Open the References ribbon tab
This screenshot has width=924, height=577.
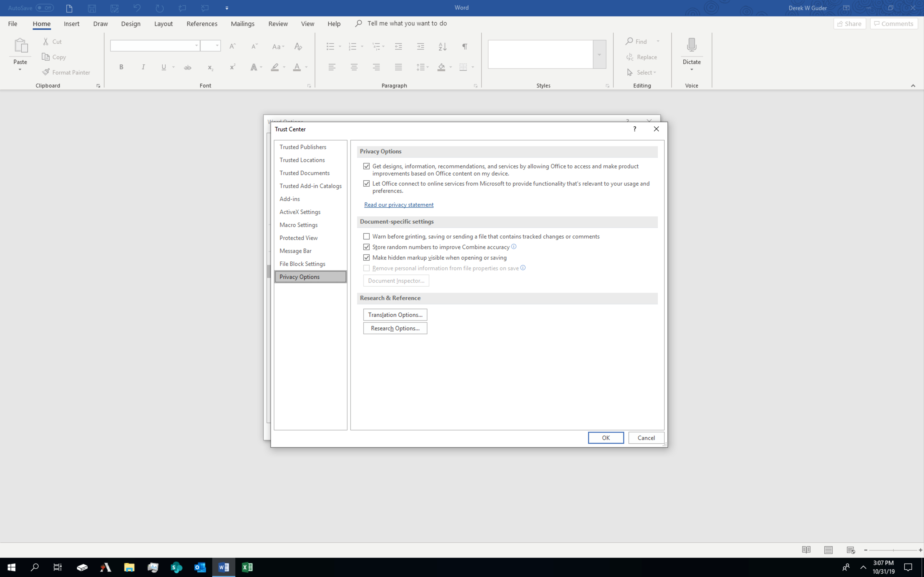click(x=202, y=24)
